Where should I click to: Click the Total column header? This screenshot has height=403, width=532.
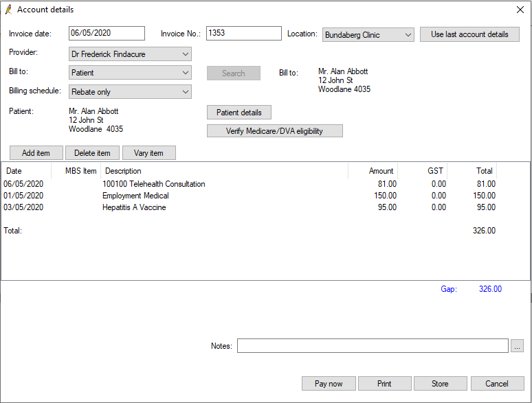click(x=472, y=171)
